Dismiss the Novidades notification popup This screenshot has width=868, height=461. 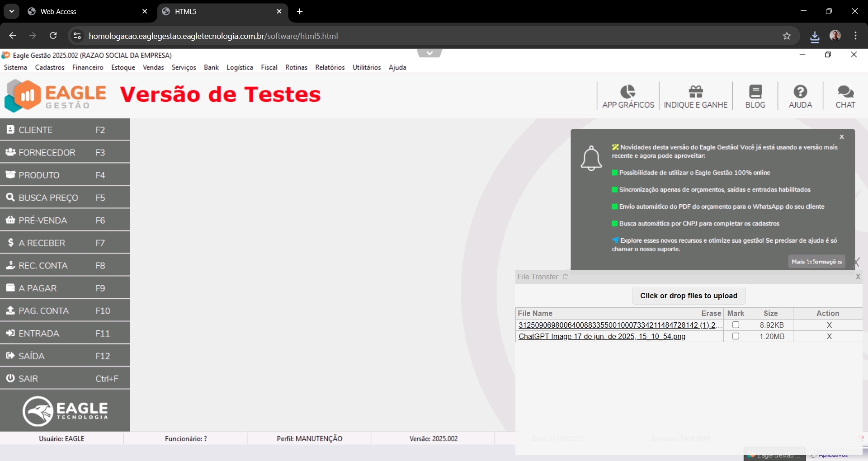coord(842,136)
